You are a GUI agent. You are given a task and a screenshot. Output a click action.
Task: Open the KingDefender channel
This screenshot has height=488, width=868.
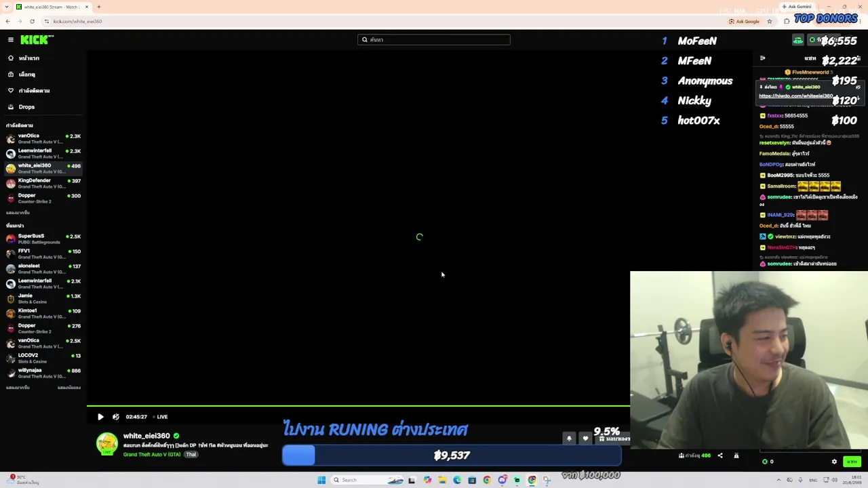pos(43,184)
